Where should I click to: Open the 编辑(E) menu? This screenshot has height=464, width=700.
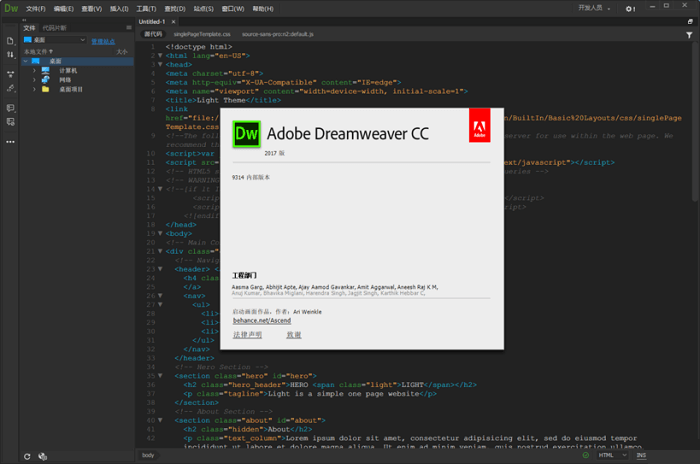tap(64, 9)
